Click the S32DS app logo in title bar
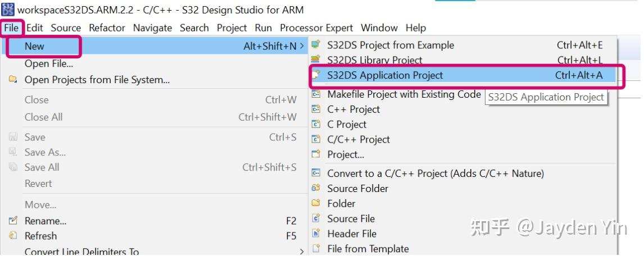The image size is (644, 256). point(8,9)
